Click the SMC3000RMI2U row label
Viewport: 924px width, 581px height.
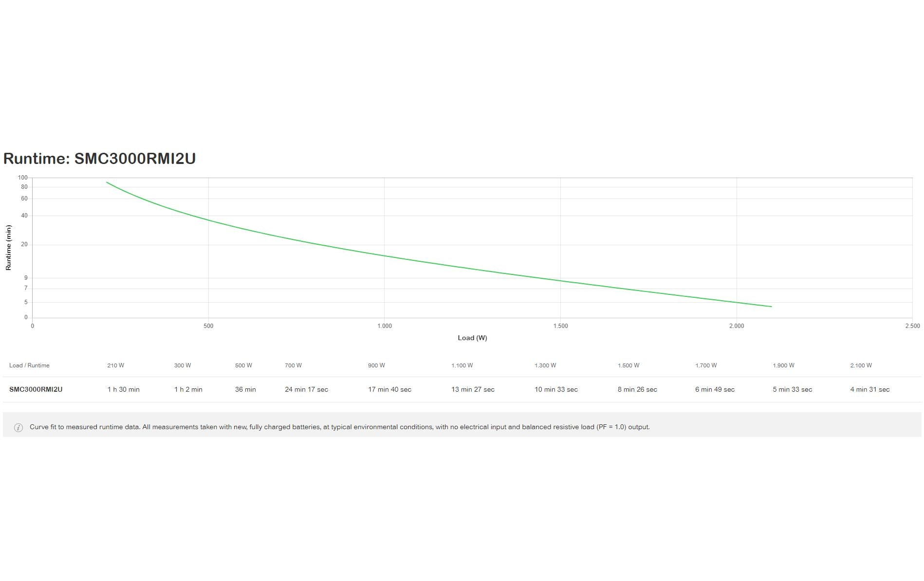pyautogui.click(x=36, y=389)
